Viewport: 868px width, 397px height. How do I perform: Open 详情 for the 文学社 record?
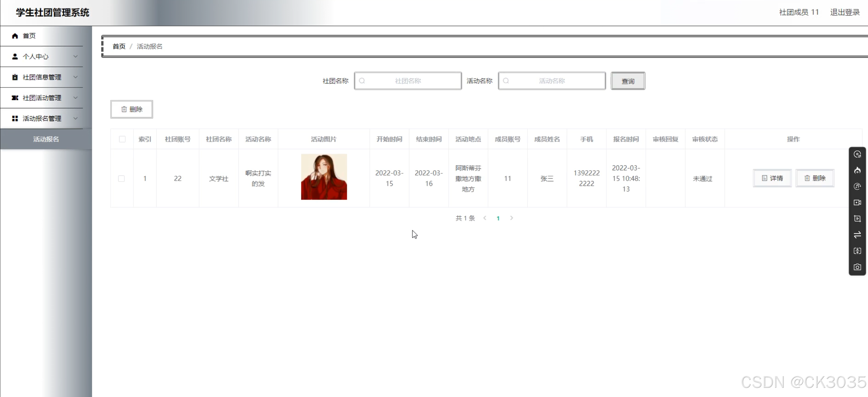point(772,178)
